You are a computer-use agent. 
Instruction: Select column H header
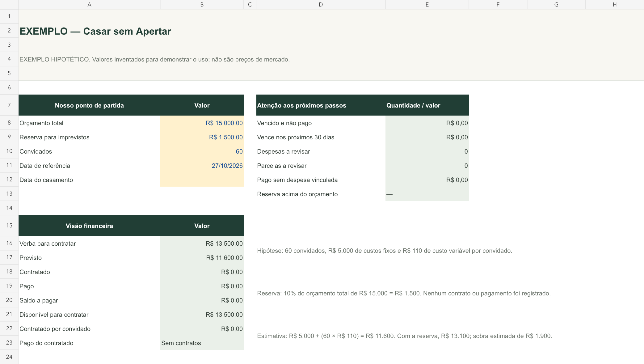(x=615, y=5)
